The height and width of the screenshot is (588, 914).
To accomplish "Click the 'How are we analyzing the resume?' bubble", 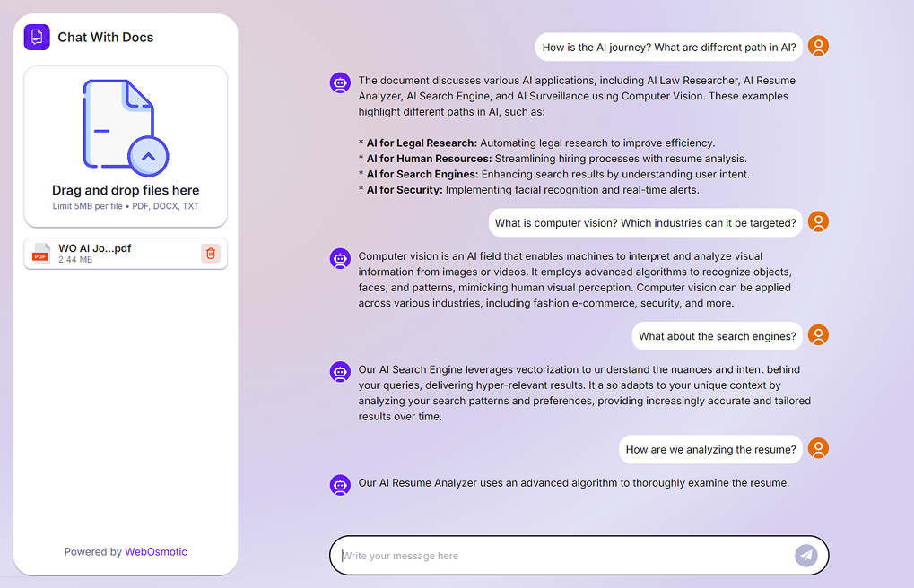I will [710, 450].
